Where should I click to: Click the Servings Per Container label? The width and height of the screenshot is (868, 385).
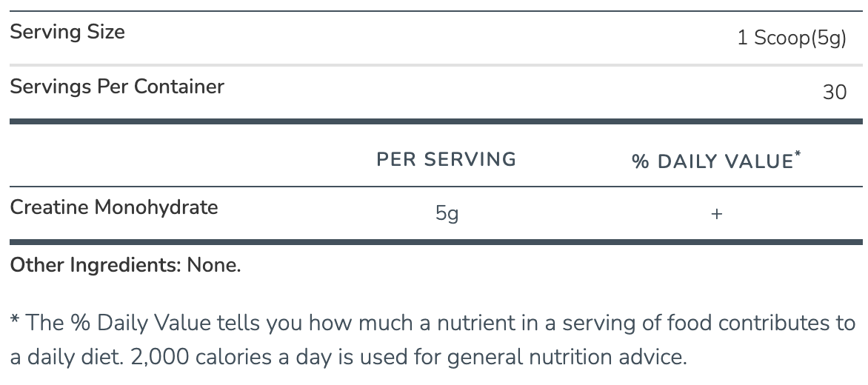click(117, 87)
